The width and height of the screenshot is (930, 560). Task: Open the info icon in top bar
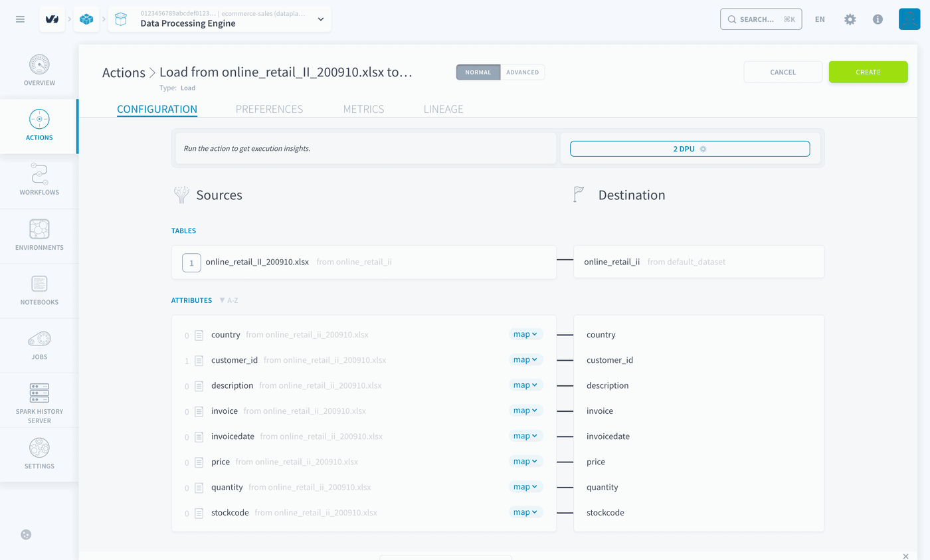click(878, 19)
